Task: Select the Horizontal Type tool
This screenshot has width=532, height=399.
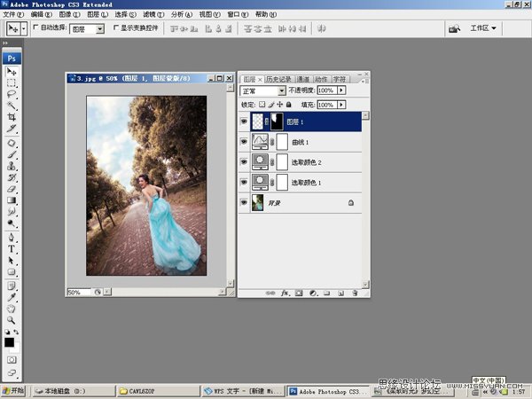Action: [x=12, y=249]
